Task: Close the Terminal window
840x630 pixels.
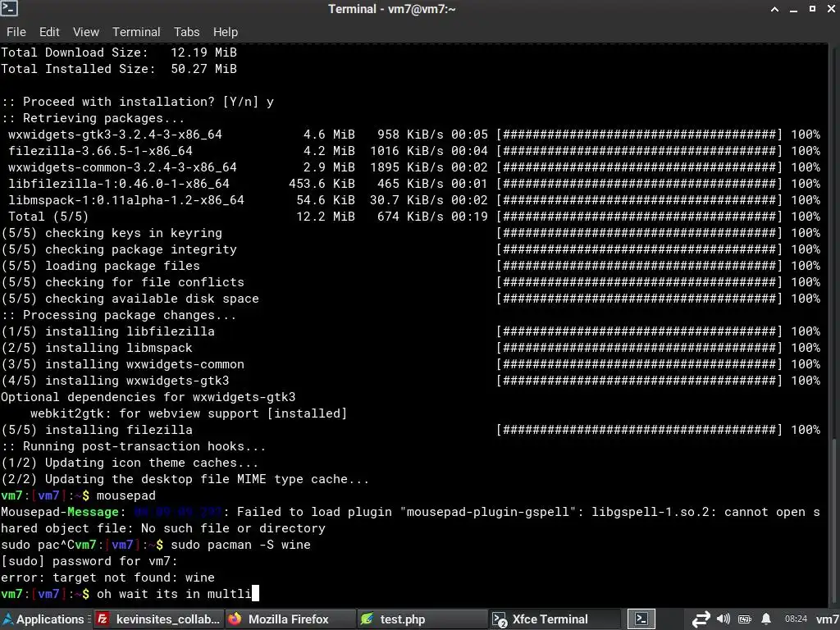Action: pos(831,9)
